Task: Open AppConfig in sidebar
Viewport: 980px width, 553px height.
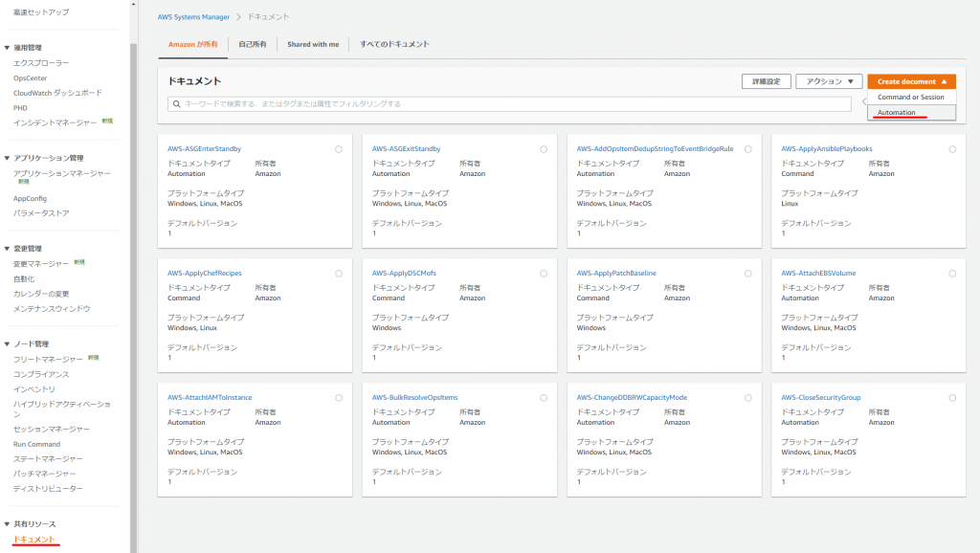Action: click(30, 199)
